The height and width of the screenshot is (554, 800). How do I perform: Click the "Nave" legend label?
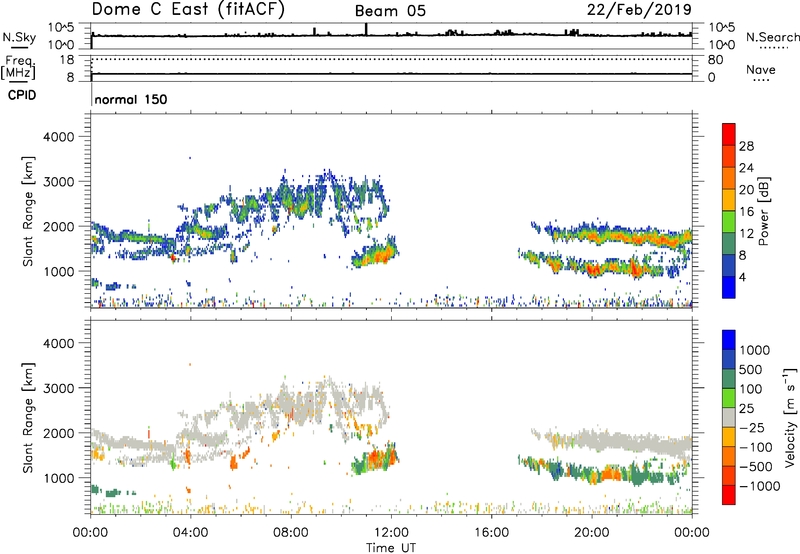click(x=761, y=69)
